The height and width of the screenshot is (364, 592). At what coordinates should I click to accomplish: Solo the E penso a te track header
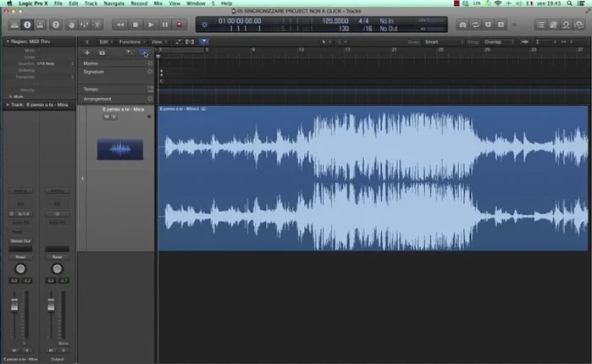click(113, 117)
